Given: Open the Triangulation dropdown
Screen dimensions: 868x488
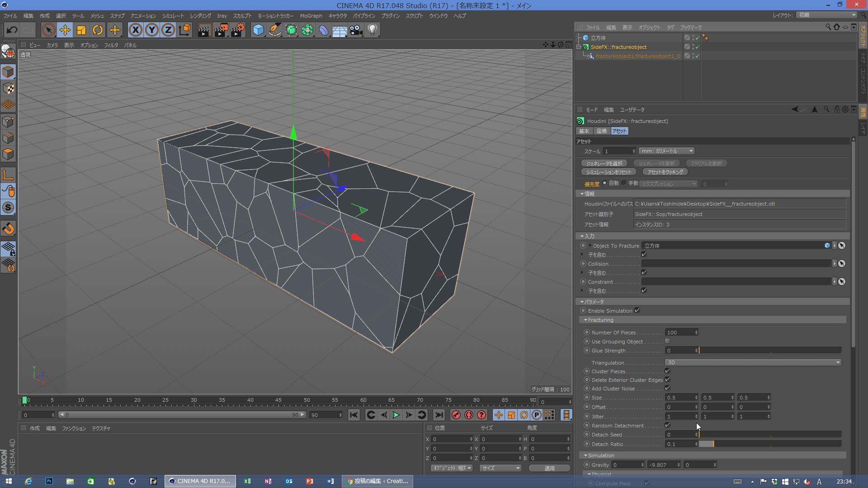Looking at the screenshot, I should [753, 362].
